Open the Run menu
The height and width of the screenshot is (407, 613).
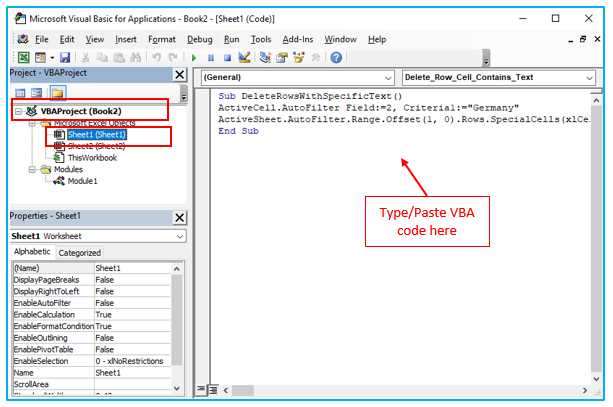click(231, 39)
